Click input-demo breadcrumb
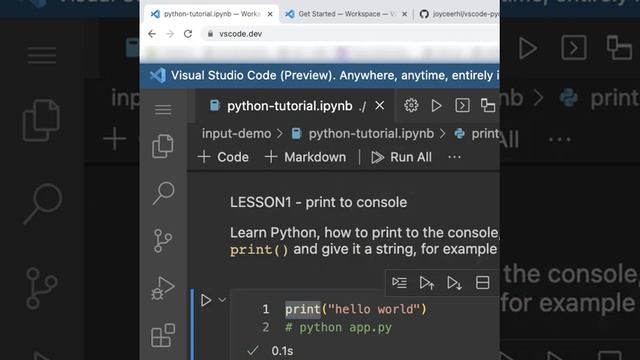The height and width of the screenshot is (360, 640). (236, 134)
